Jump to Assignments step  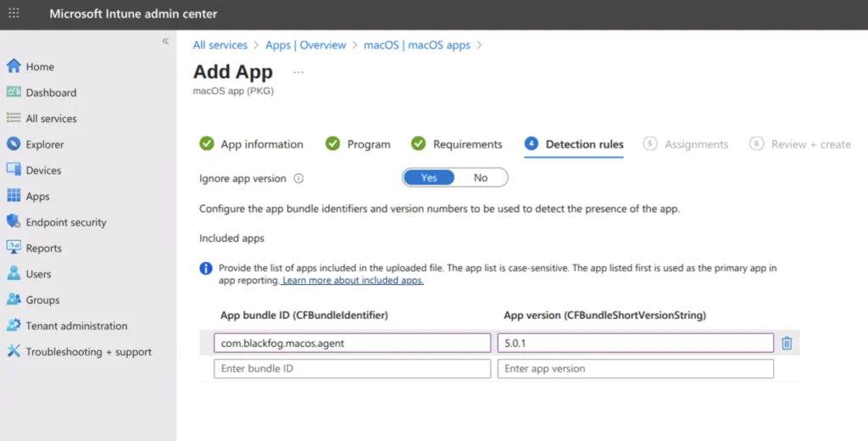click(697, 144)
